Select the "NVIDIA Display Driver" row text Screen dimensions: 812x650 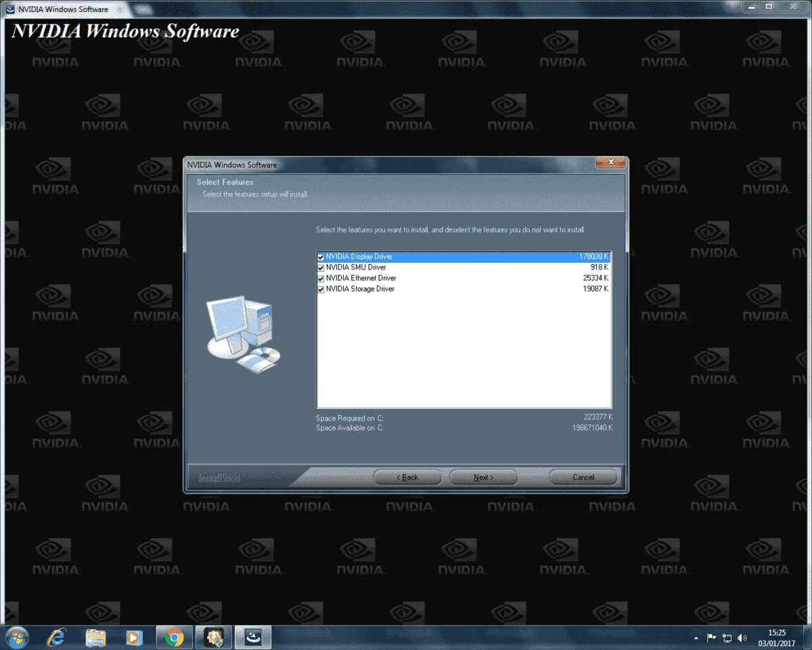click(359, 257)
